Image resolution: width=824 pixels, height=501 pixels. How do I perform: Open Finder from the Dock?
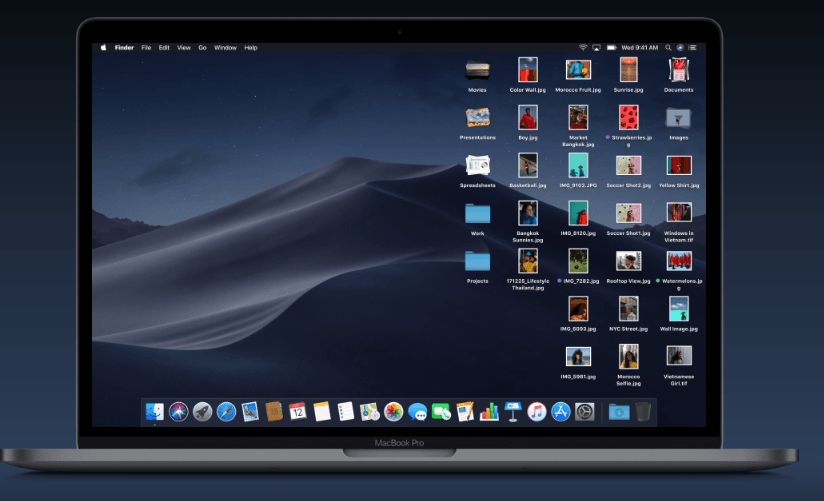[x=155, y=411]
